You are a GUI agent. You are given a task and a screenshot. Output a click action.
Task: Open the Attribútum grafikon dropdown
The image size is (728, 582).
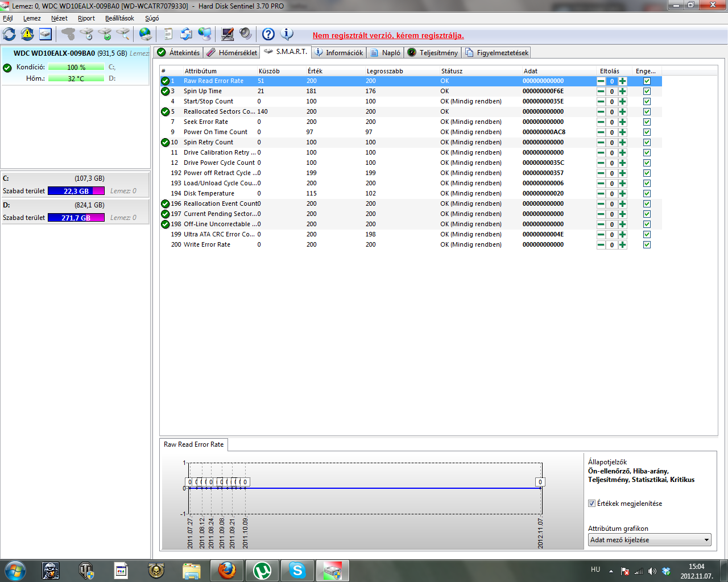(650, 540)
